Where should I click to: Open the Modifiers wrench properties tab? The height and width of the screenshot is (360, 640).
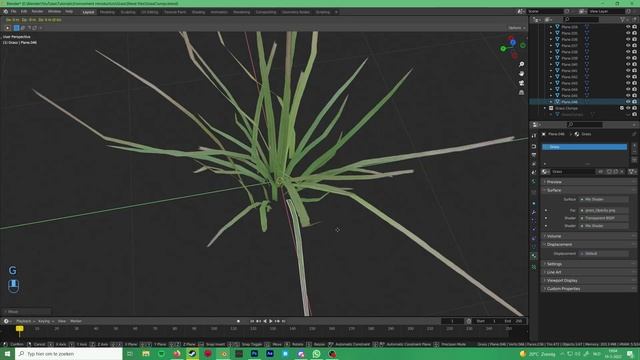pyautogui.click(x=533, y=212)
